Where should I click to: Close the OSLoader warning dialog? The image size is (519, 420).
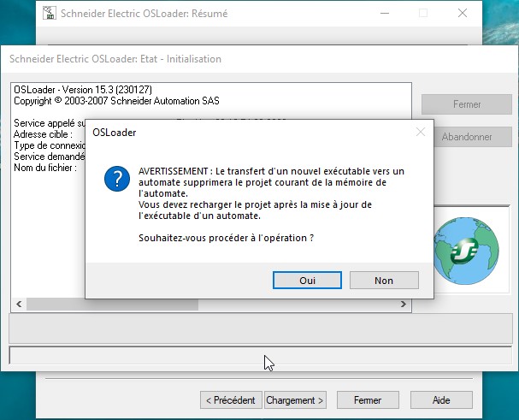point(421,132)
